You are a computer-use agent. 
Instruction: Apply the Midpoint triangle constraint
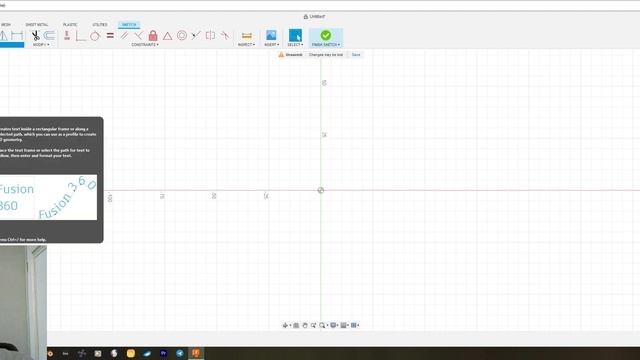click(167, 36)
